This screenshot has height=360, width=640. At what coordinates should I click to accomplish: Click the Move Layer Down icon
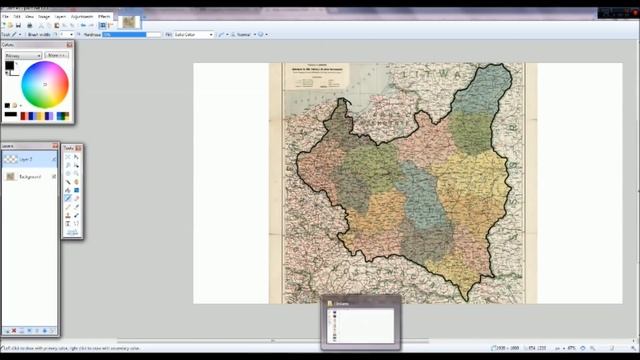point(44,331)
